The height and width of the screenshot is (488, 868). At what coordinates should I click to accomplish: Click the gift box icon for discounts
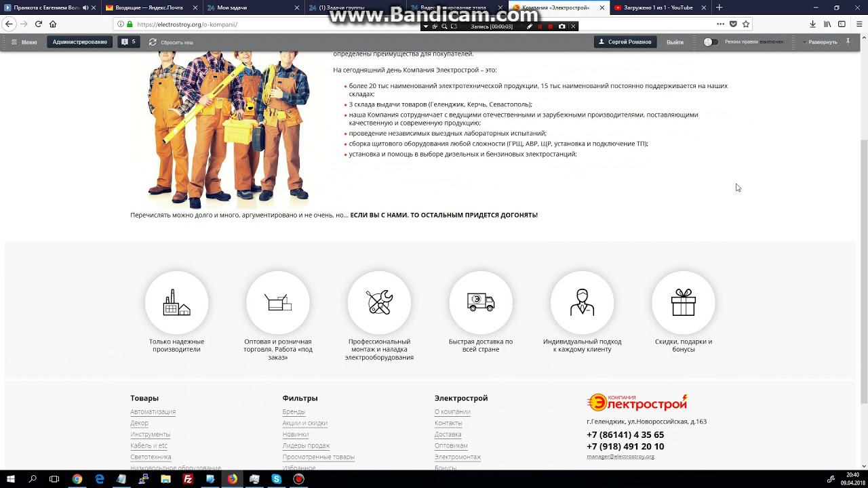(684, 302)
